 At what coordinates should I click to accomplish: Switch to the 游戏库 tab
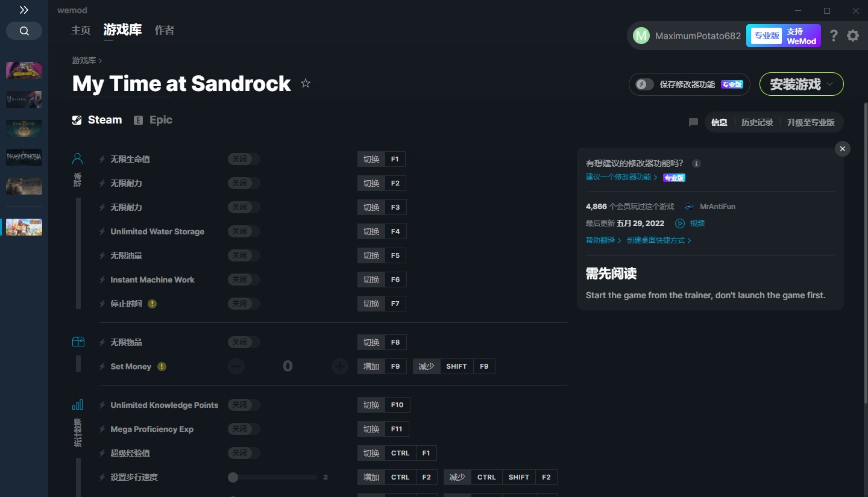click(122, 30)
